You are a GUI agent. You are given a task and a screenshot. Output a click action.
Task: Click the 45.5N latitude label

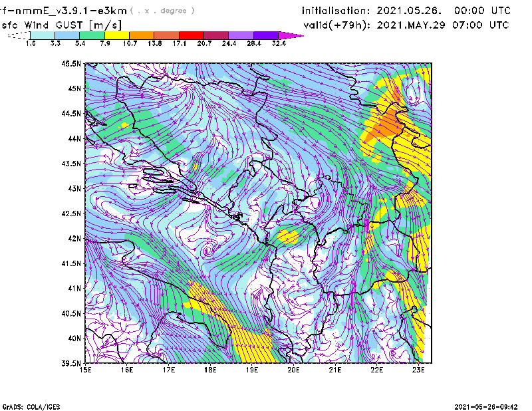(x=71, y=63)
